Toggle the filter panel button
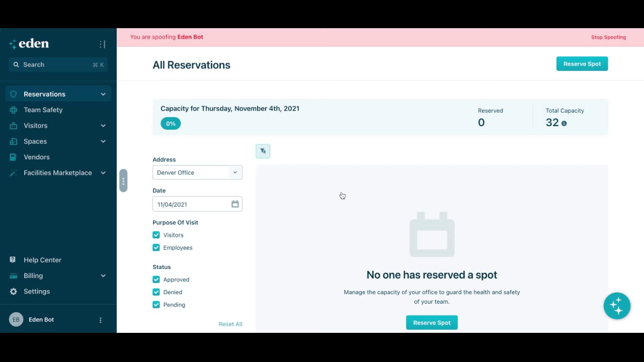Screen dimensions: 644x362 tap(263, 151)
